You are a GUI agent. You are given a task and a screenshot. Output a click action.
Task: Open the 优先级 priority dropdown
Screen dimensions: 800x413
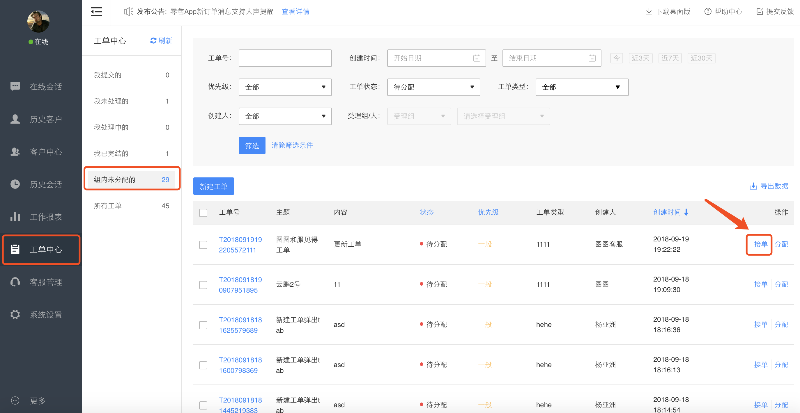click(285, 87)
